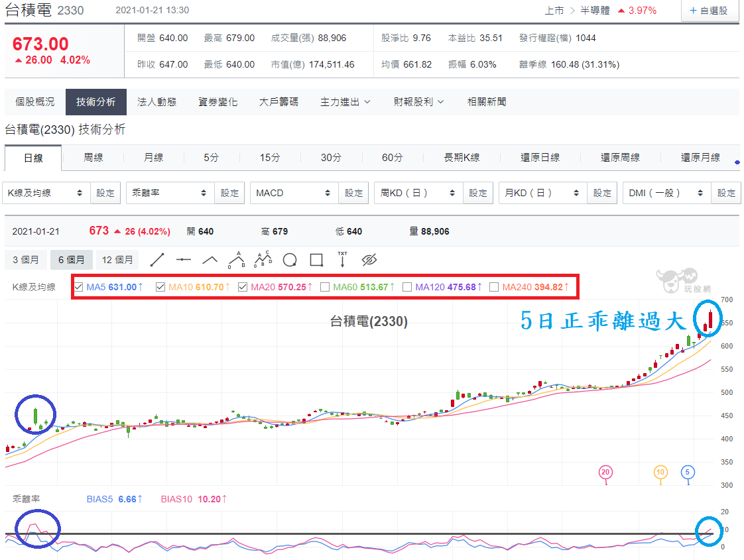Switch to the 5分 chart tab
This screenshot has height=560, width=744.
click(211, 158)
